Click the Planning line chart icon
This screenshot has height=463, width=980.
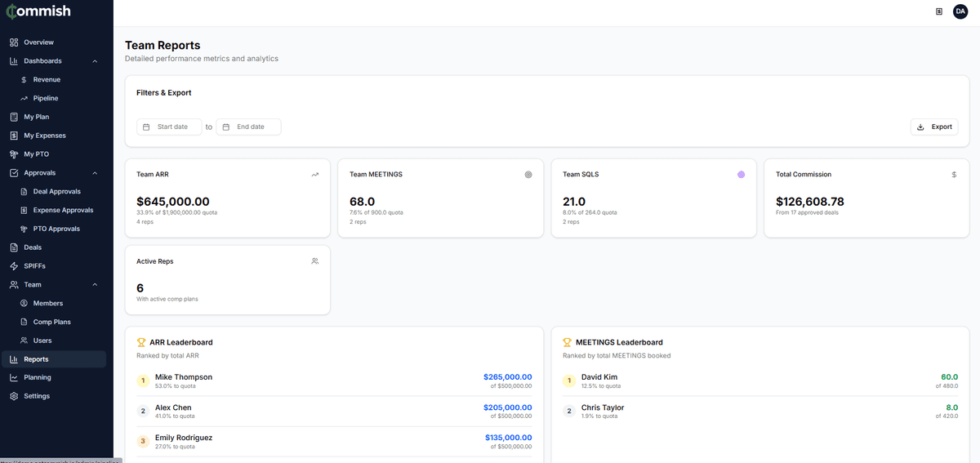(x=14, y=378)
